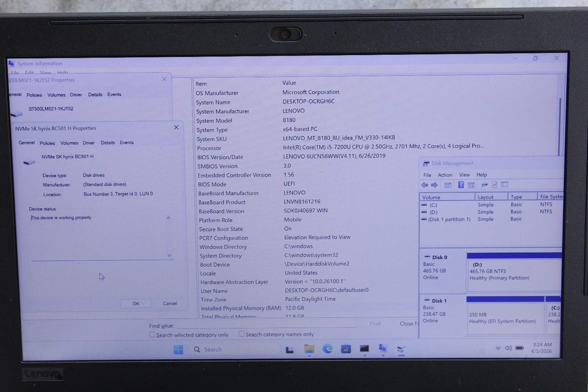Switch to Policies tab in NVMe Properties
Image resolution: width=588 pixels, height=392 pixels.
[47, 143]
